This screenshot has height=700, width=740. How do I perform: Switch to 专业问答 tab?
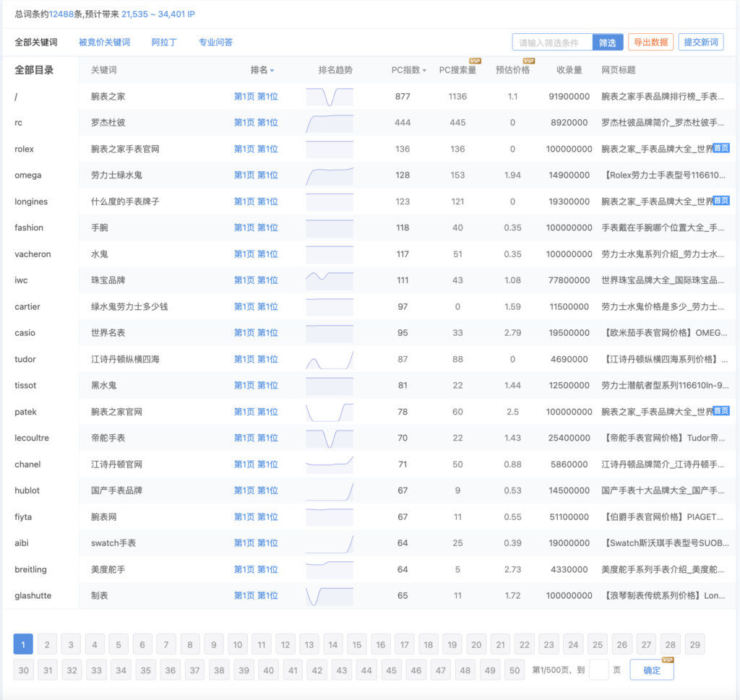pyautogui.click(x=215, y=43)
